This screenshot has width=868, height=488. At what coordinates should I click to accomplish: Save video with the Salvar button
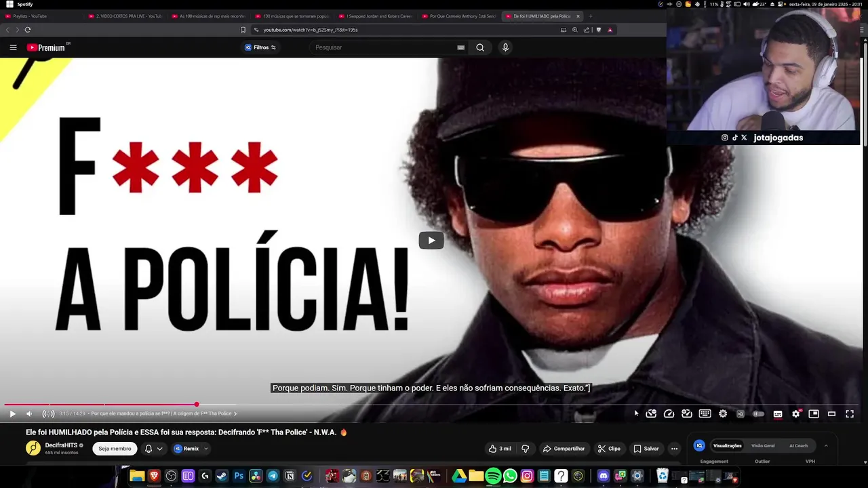click(x=646, y=449)
